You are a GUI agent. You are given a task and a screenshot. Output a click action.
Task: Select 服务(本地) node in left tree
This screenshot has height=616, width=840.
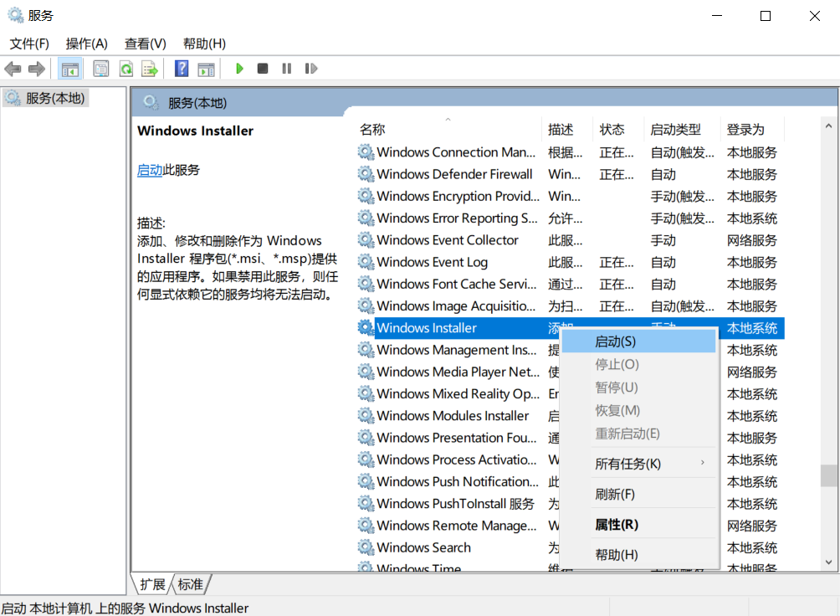click(x=46, y=98)
